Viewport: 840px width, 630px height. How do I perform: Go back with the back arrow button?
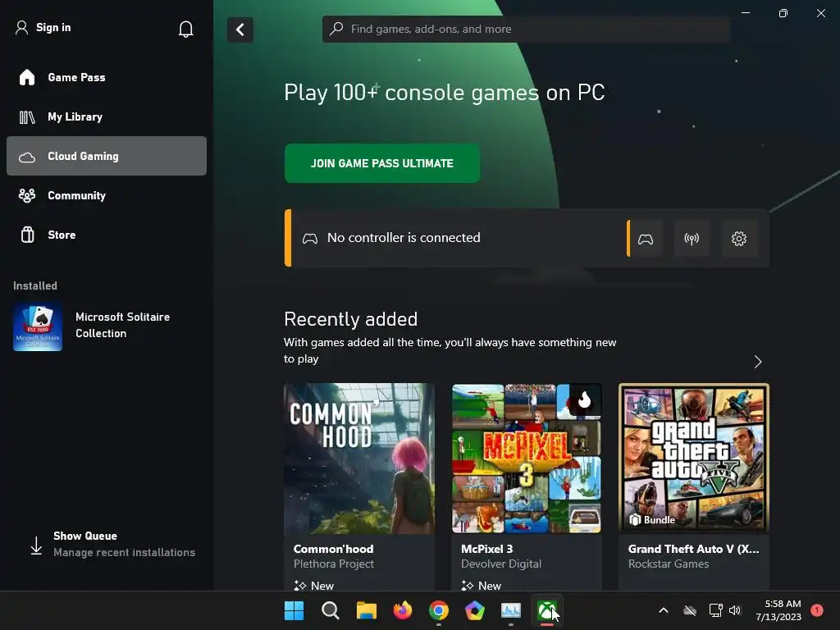click(x=240, y=30)
